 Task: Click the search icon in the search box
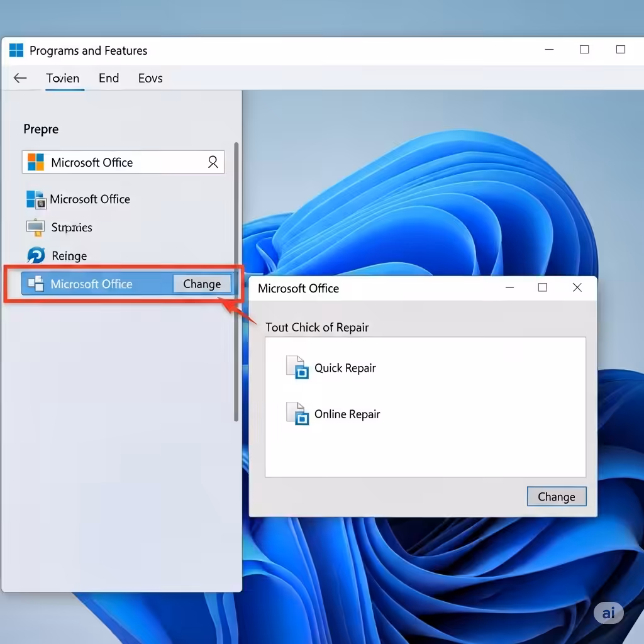click(213, 162)
